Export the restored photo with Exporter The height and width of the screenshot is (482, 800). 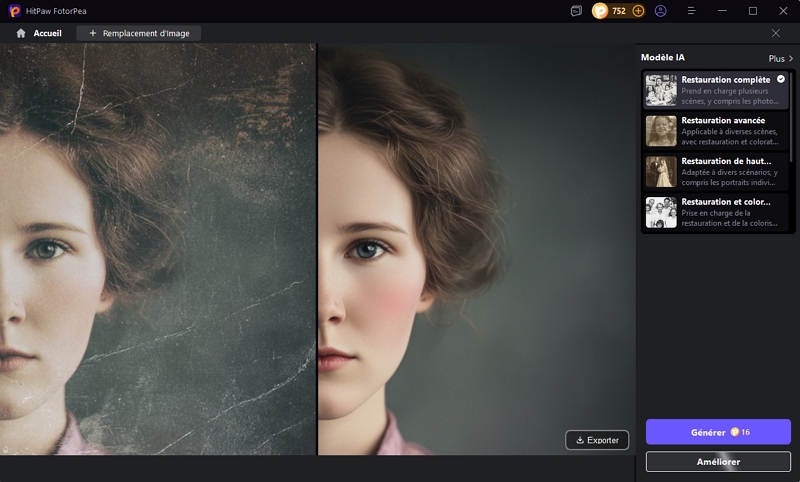[x=597, y=440]
